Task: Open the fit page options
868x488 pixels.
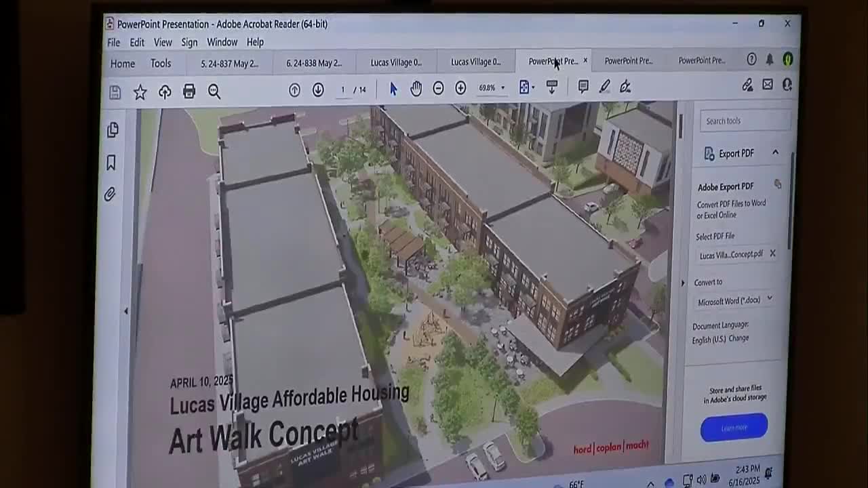Action: click(x=526, y=87)
